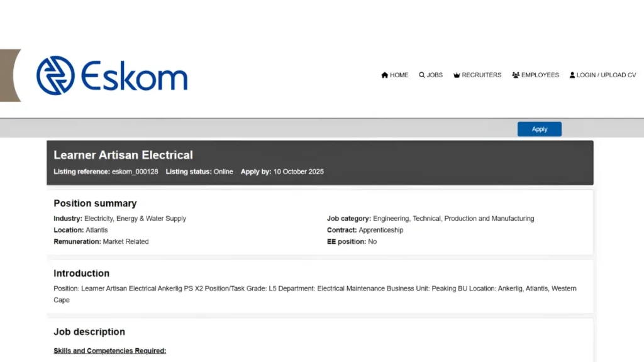Click the Introduction section heading
The image size is (644, 362).
tap(81, 273)
